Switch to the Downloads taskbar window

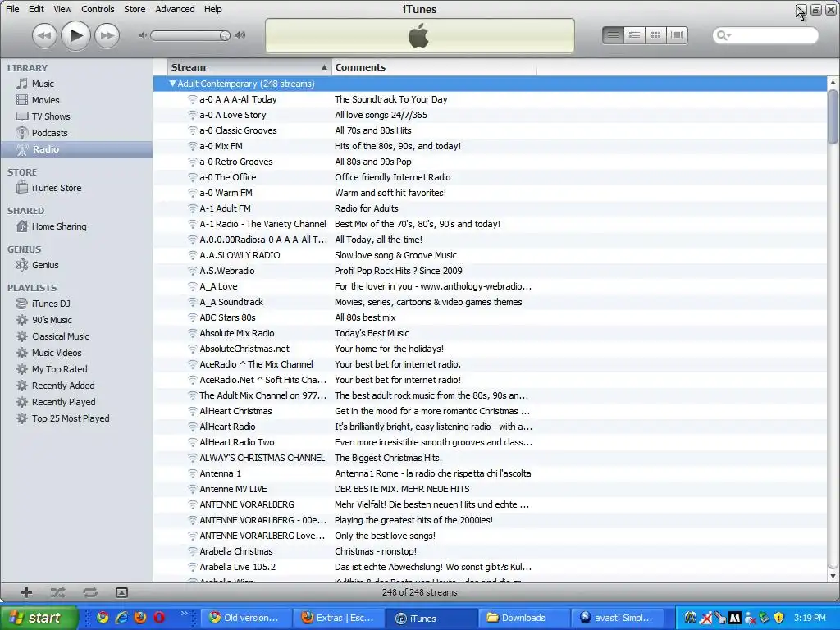[x=523, y=618]
